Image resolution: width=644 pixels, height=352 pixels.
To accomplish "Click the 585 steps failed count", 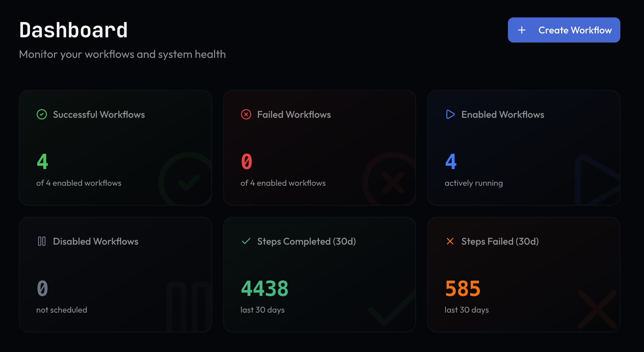I will coord(463,288).
